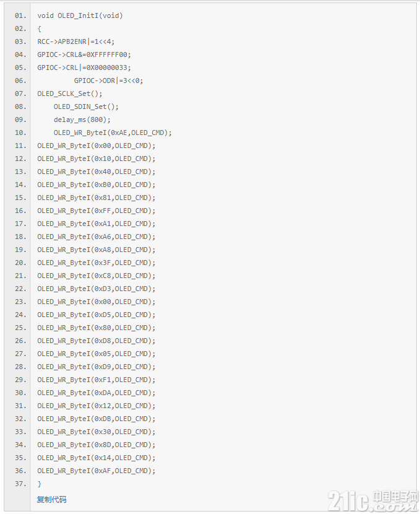Click the line writing 0xB0 command
Image resolution: width=420 pixels, height=514 pixels.
tap(96, 185)
